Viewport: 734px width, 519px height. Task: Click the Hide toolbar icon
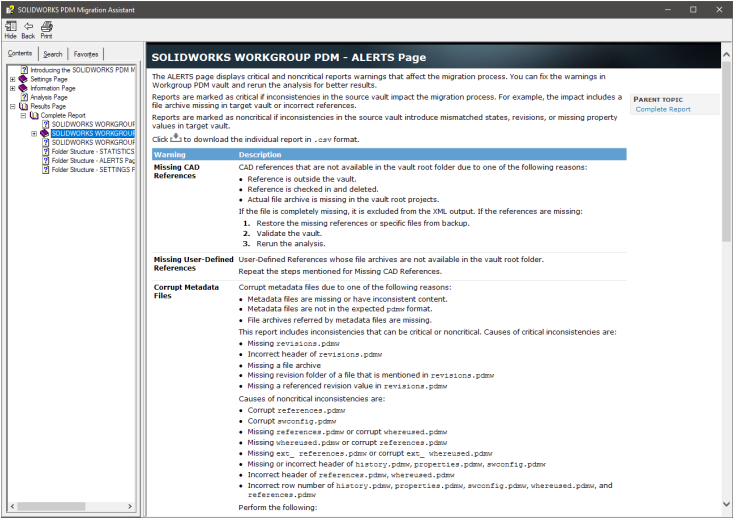point(10,29)
